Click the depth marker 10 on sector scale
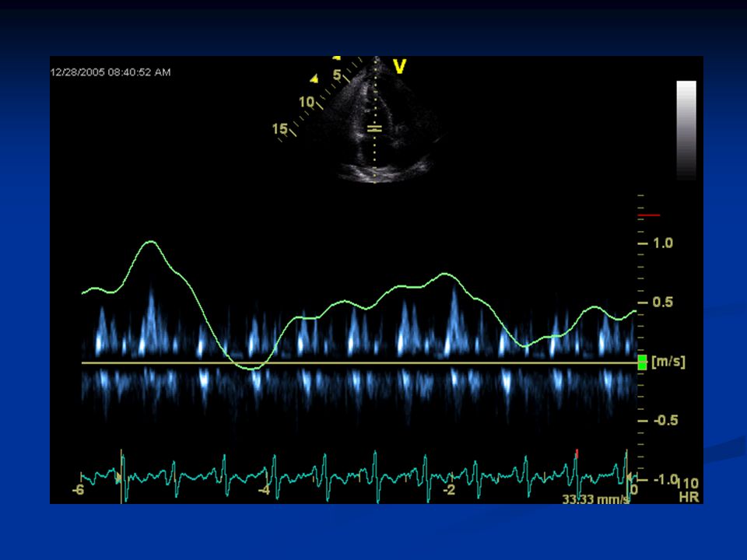This screenshot has width=747, height=560. click(x=307, y=102)
